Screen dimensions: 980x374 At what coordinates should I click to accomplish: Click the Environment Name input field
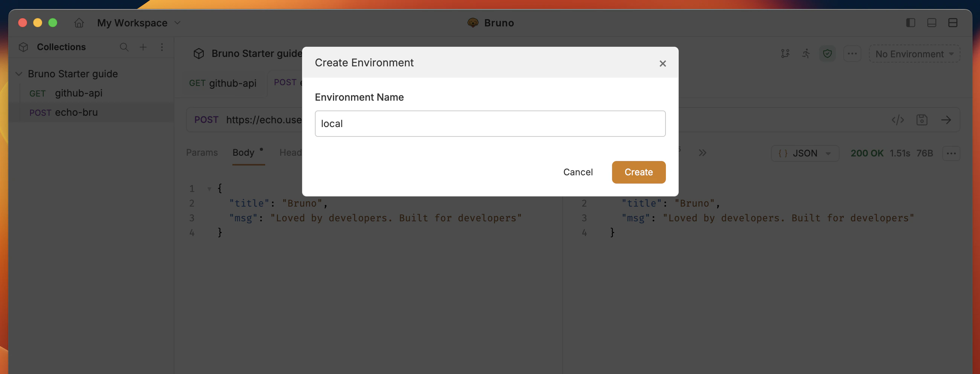coord(490,123)
